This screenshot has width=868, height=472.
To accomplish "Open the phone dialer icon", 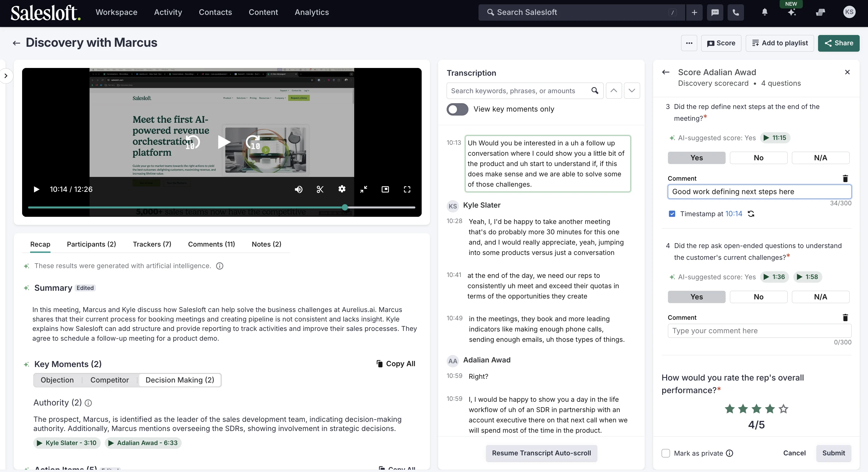I will click(x=736, y=12).
